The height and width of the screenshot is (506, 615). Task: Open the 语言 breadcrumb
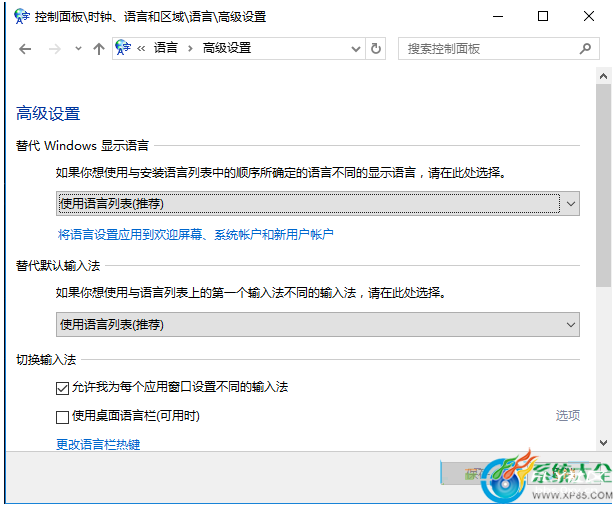point(166,48)
